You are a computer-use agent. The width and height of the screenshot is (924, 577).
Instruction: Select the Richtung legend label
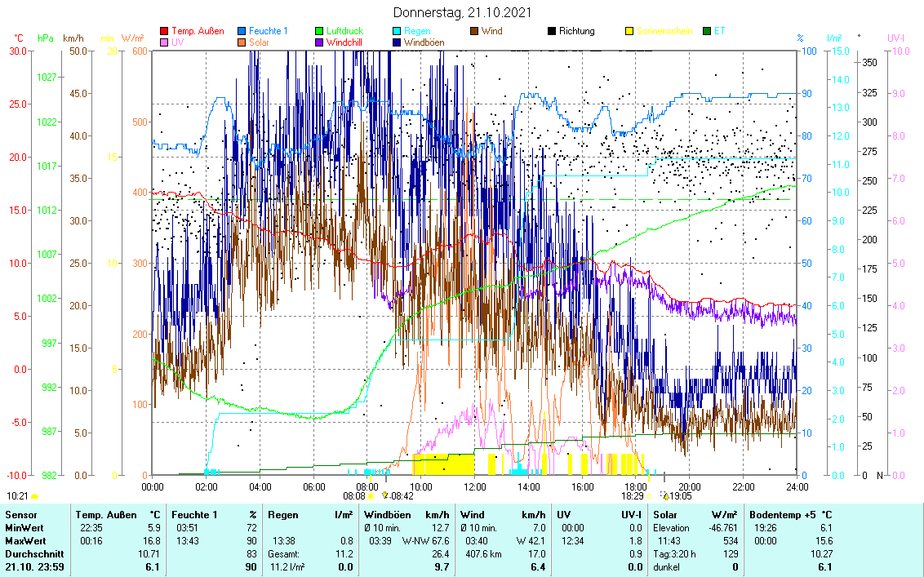(577, 31)
